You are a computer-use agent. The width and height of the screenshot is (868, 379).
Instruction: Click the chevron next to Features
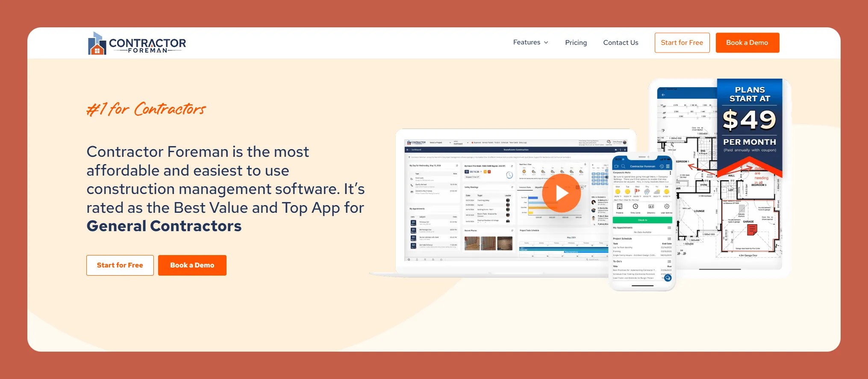[x=546, y=43]
